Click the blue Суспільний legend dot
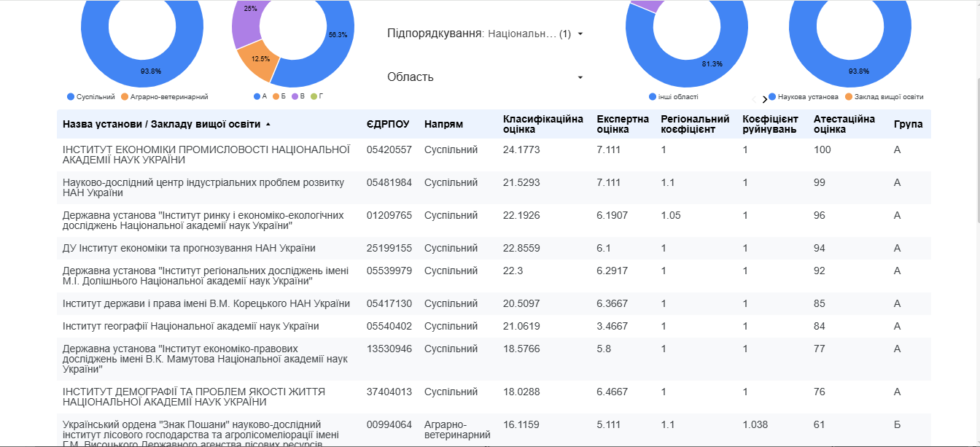The image size is (980, 447). point(71,96)
